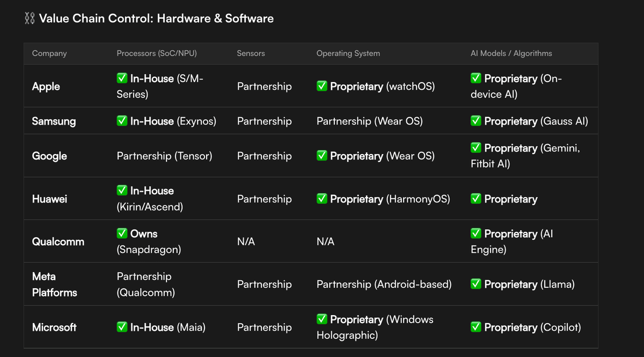
Task: Click the green checkmark before Proprietary (HarmonyOS)
Action: click(x=321, y=199)
